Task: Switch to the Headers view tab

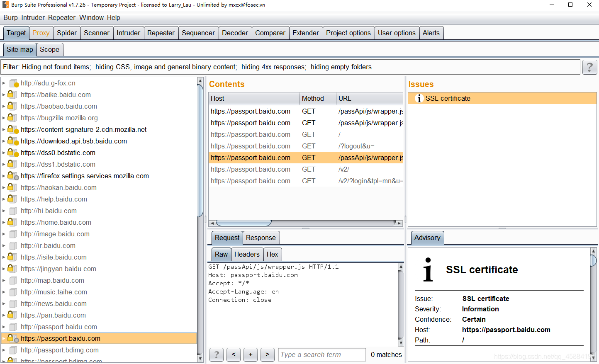Action: tap(247, 254)
